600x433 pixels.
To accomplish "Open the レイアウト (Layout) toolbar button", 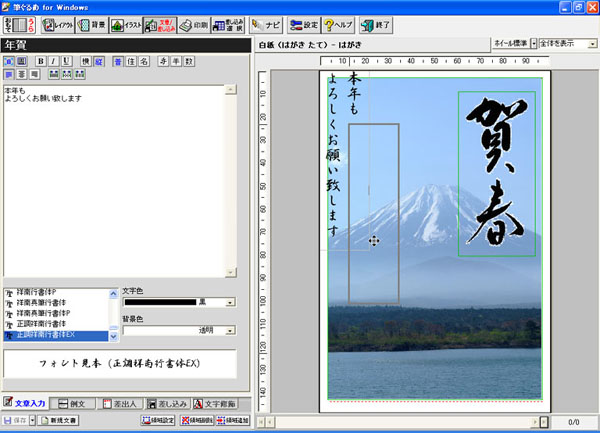I will (56, 25).
